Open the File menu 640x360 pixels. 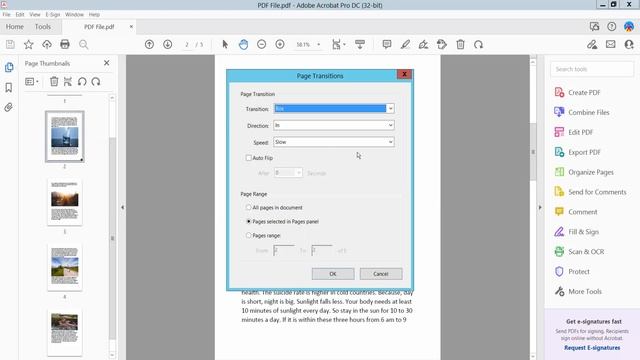click(x=7, y=14)
